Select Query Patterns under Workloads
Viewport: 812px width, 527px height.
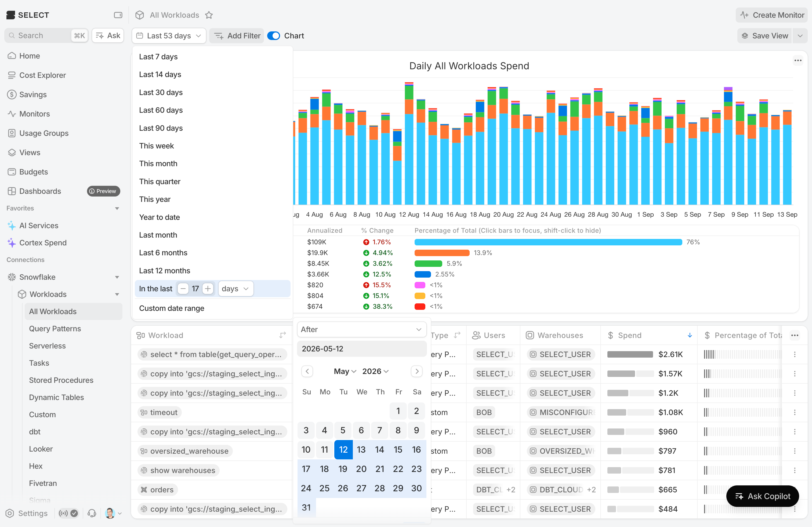click(x=55, y=329)
